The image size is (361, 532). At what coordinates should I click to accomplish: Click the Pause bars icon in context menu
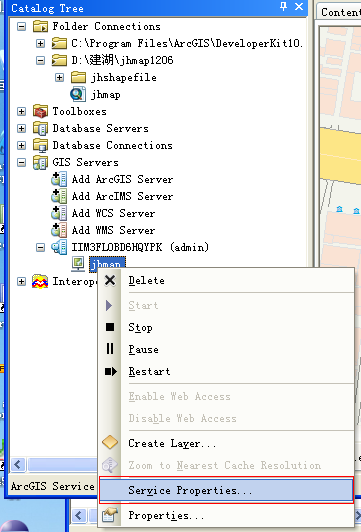(110, 348)
